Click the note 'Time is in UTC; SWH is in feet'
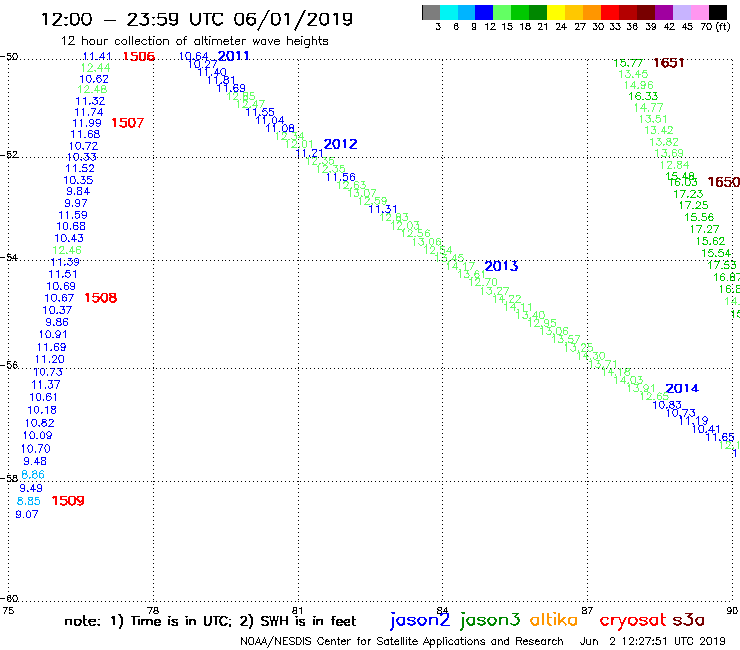 (210, 621)
